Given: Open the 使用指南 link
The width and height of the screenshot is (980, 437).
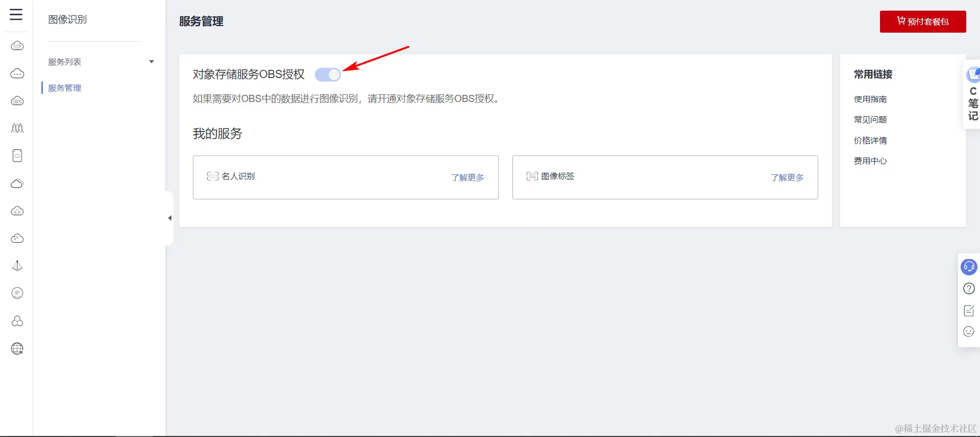Looking at the screenshot, I should coord(870,99).
